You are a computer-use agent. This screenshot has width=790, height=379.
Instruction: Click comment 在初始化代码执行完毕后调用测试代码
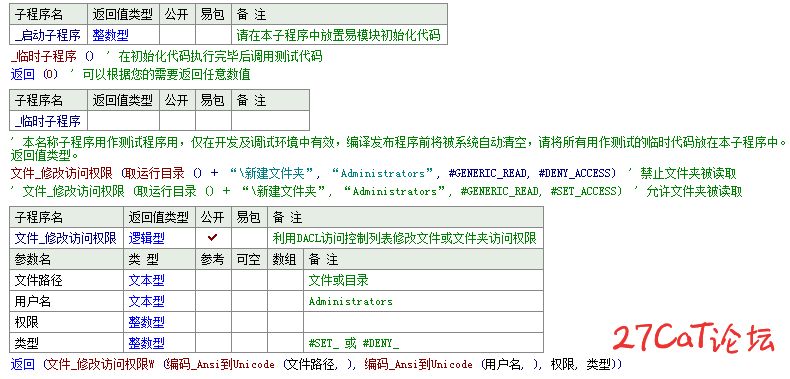[x=220, y=56]
